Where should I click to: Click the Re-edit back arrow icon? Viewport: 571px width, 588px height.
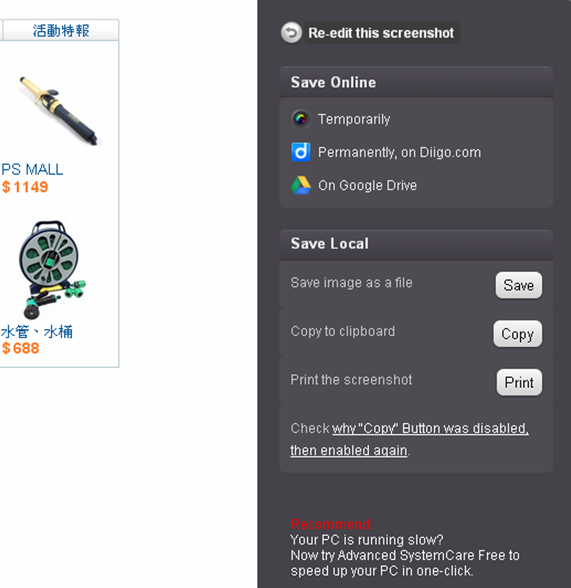[x=291, y=33]
